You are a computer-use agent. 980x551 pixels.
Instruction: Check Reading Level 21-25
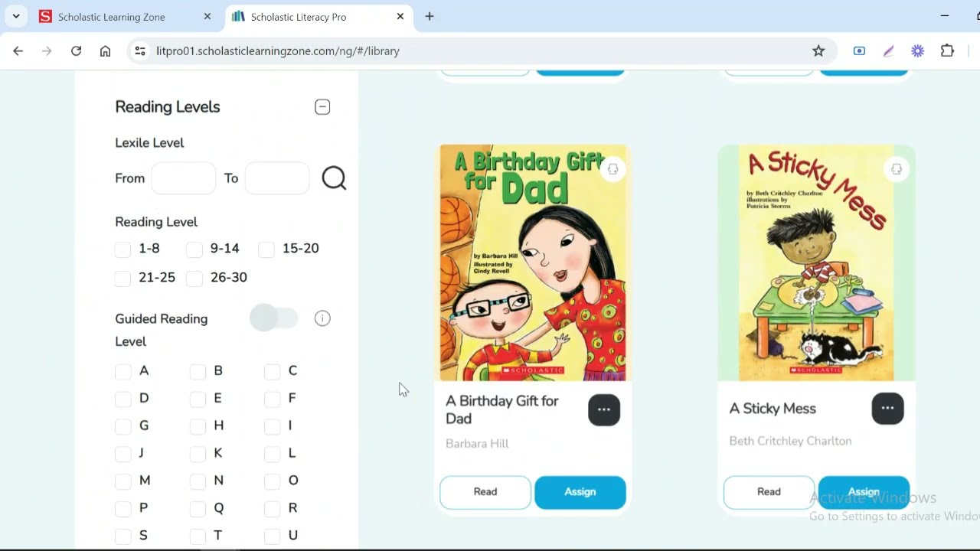pyautogui.click(x=123, y=279)
